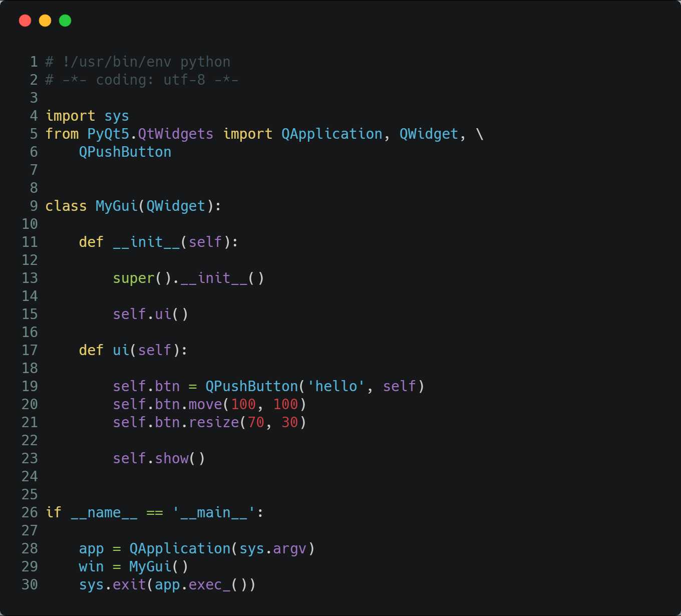Click the backslash line continuation on line 5
The height and width of the screenshot is (616, 681).
(x=480, y=134)
